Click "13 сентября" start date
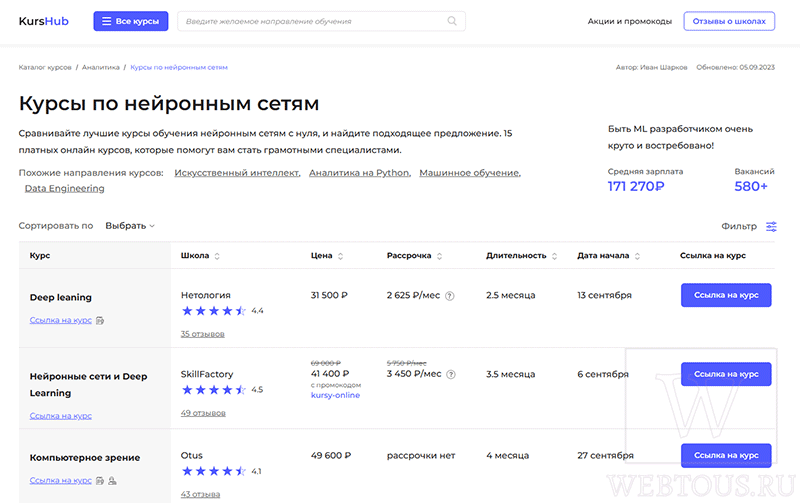Viewport: 800px width, 503px height. [x=604, y=295]
